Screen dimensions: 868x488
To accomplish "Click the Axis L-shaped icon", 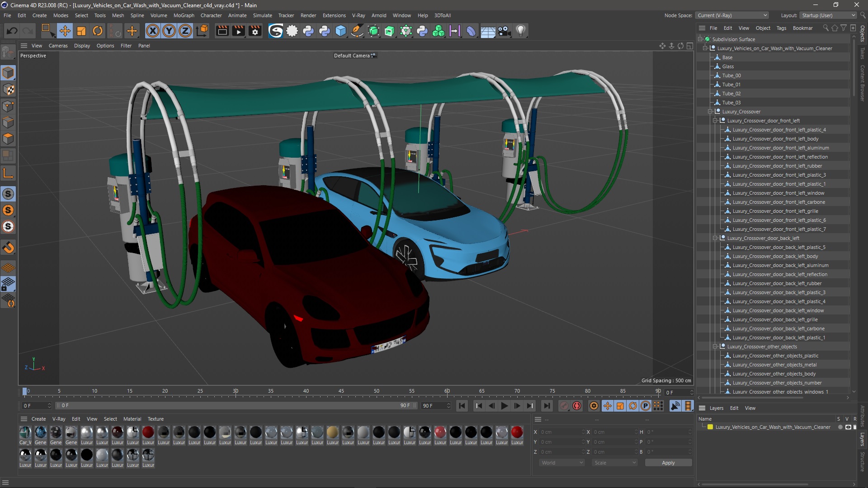I will click(8, 173).
